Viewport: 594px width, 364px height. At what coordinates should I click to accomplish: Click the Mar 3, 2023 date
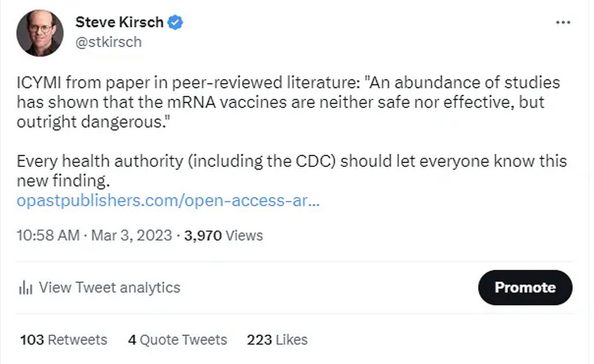[x=131, y=235]
